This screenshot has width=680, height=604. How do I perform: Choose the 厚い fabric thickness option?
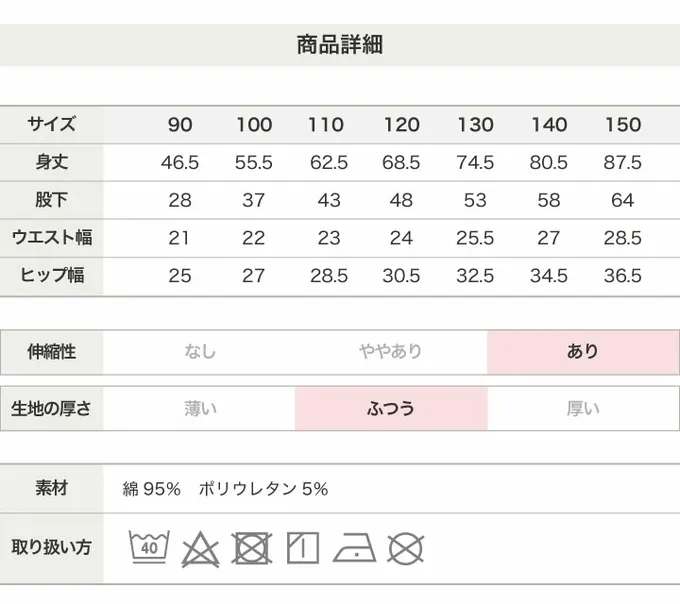[583, 408]
